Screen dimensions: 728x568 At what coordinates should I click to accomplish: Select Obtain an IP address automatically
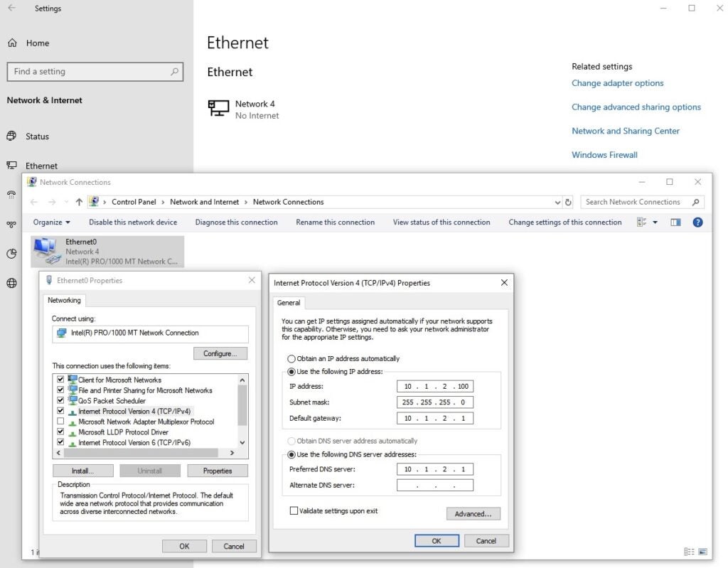291,358
